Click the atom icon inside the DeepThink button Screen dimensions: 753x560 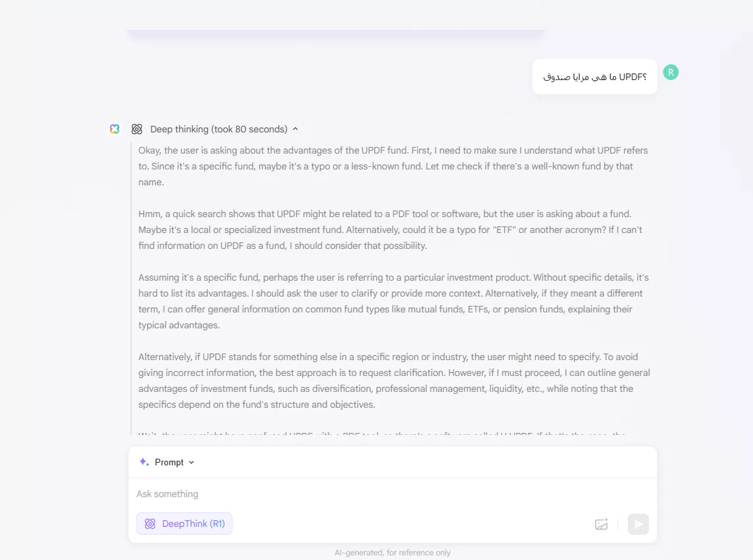click(150, 524)
